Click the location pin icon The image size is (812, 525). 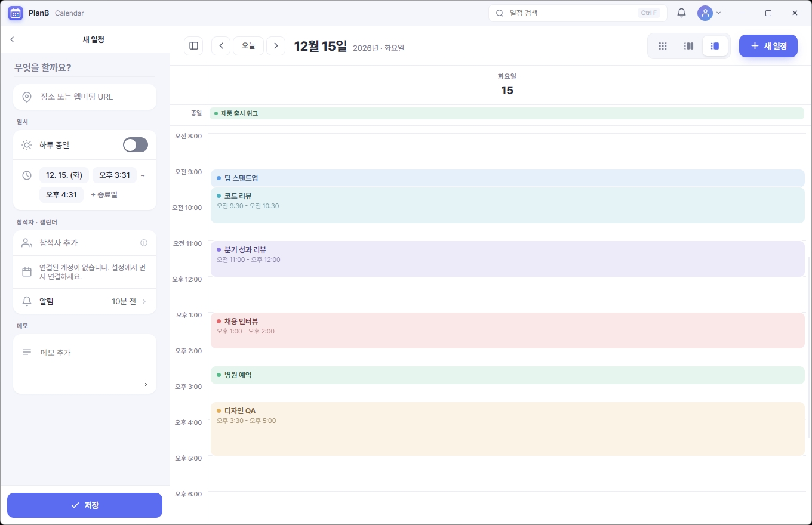coord(27,97)
